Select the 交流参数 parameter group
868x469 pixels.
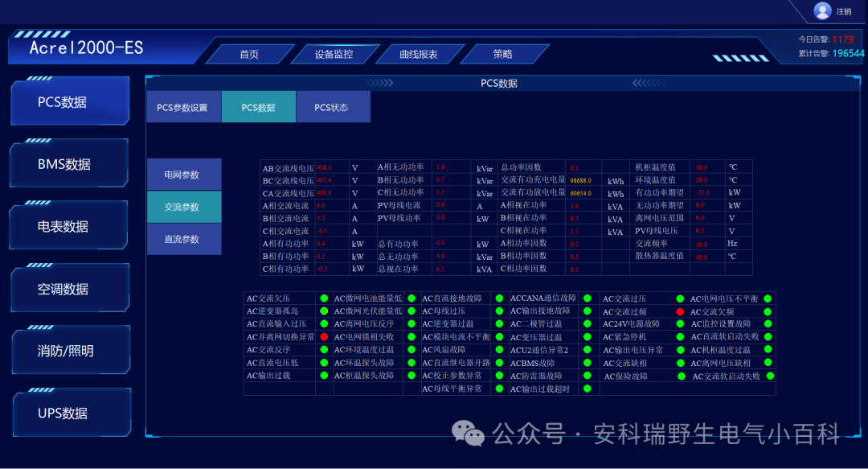pos(184,207)
